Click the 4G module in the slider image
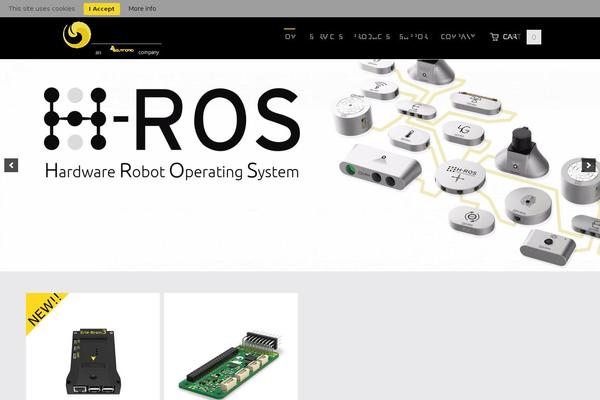The width and height of the screenshot is (600, 400). coord(463,132)
